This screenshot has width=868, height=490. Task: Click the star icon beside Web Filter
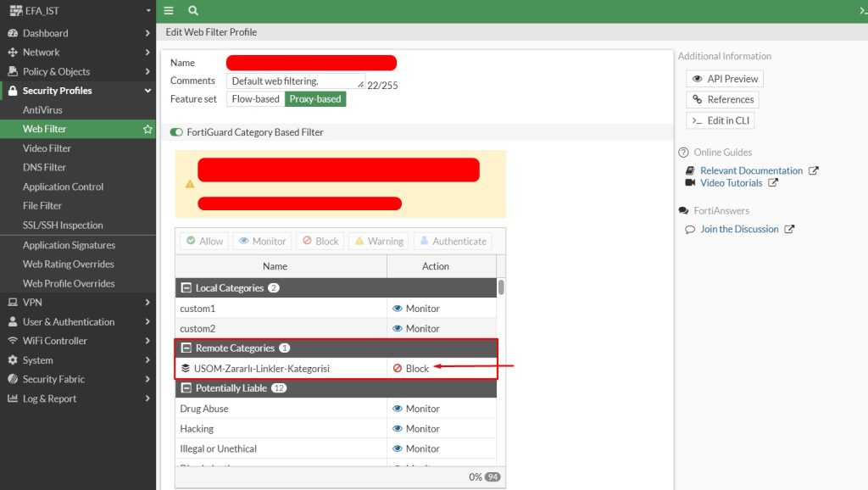147,129
